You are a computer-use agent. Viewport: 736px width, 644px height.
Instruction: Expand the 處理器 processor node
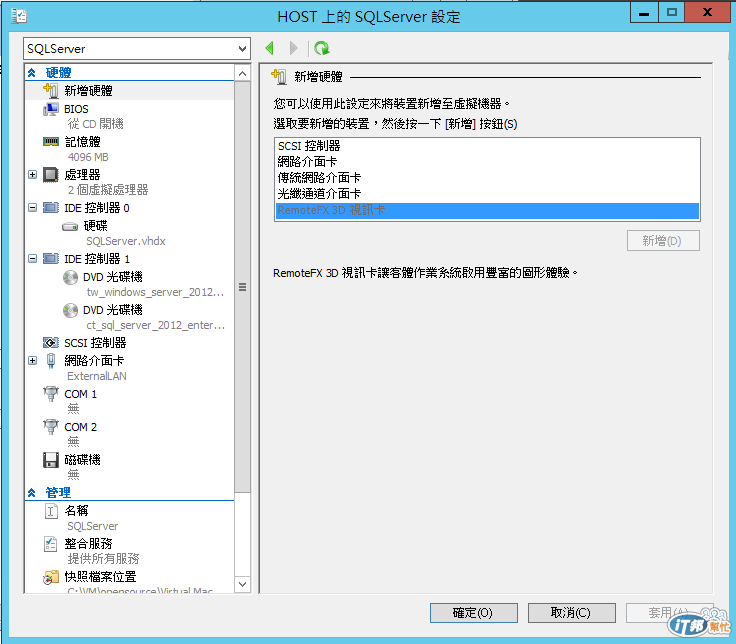pyautogui.click(x=32, y=175)
